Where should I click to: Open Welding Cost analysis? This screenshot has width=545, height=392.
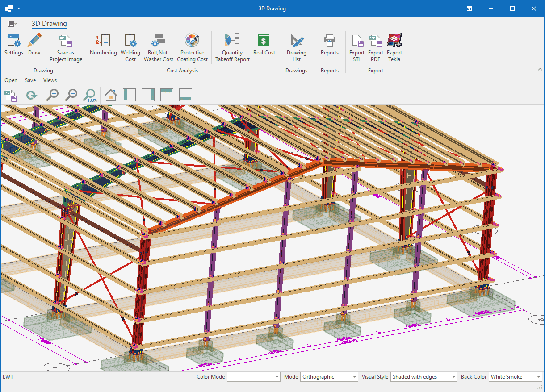(x=130, y=47)
